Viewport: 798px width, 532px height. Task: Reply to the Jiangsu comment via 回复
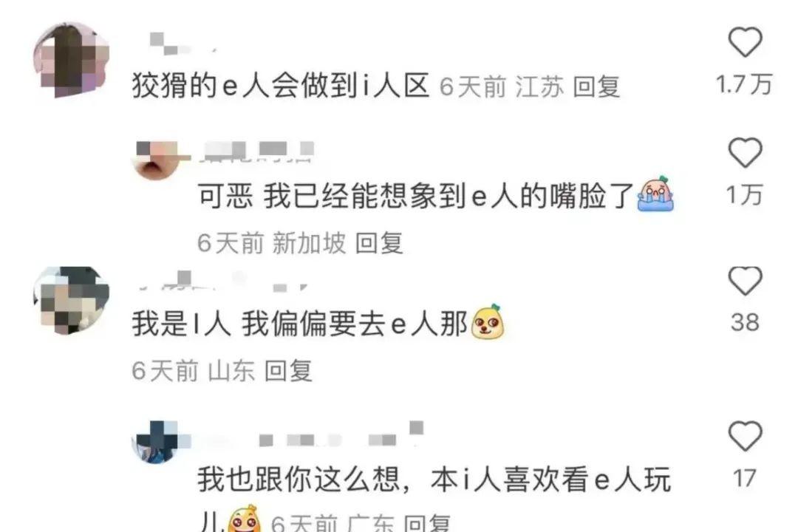coord(596,86)
